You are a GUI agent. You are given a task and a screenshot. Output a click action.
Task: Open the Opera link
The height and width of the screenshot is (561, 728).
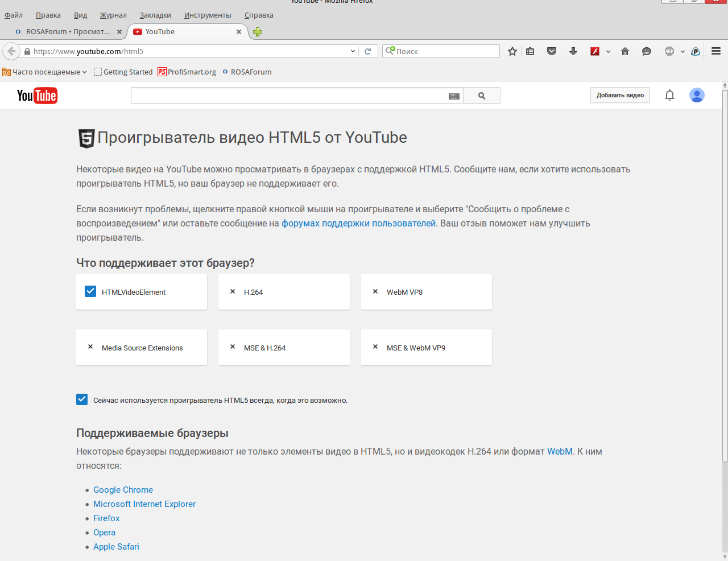pos(104,533)
